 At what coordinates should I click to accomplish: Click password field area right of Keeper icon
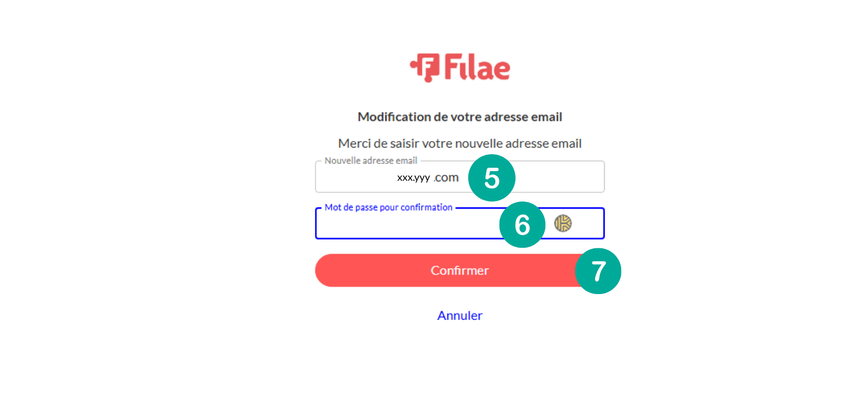click(587, 224)
